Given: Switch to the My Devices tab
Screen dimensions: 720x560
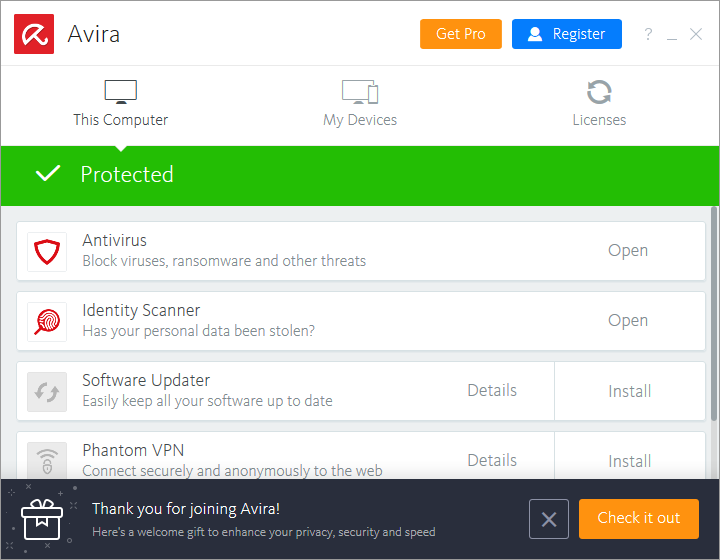Looking at the screenshot, I should pyautogui.click(x=360, y=104).
